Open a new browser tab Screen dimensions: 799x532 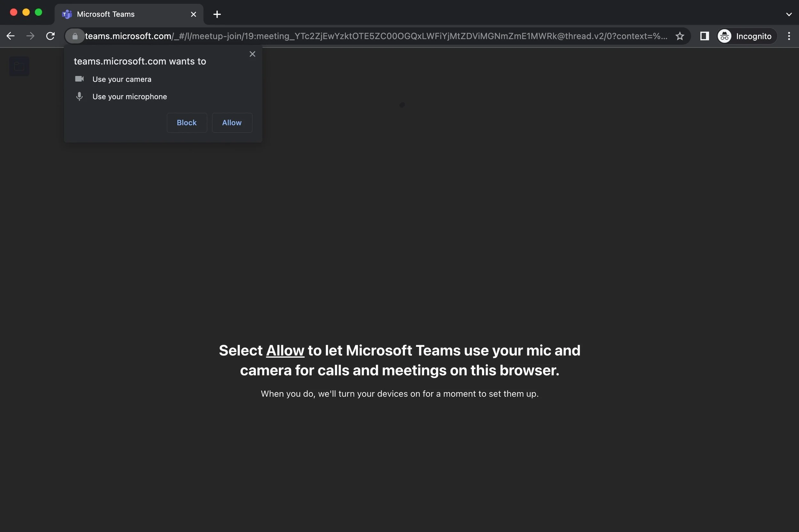point(217,14)
